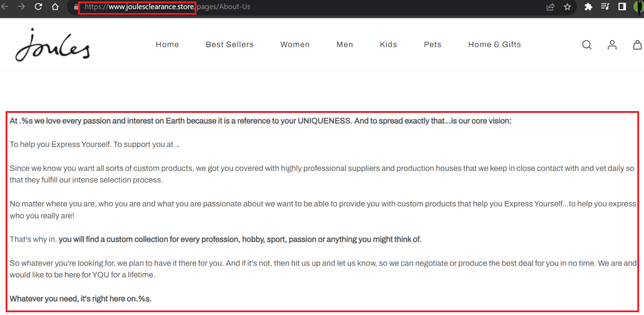Open the account login icon
Image resolution: width=644 pixels, height=315 pixels.
[x=612, y=45]
